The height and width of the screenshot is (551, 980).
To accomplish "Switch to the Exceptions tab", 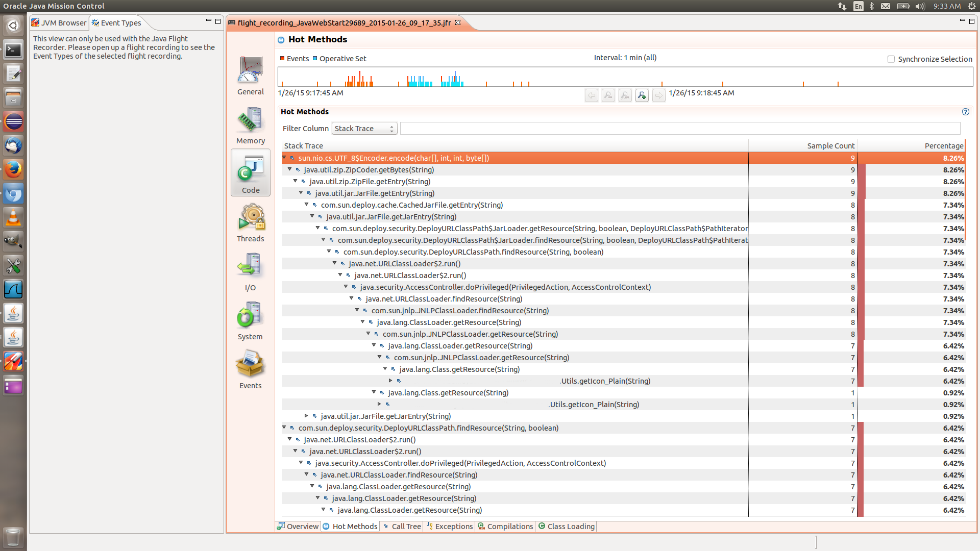I will click(x=449, y=526).
